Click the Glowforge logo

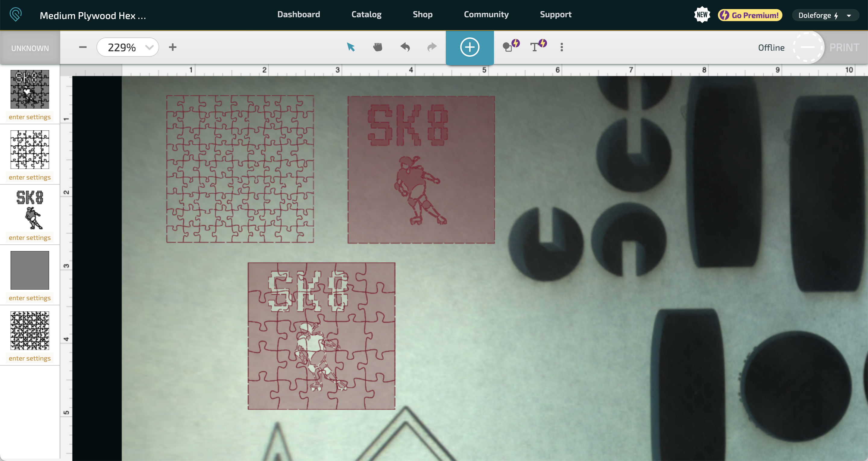click(15, 14)
